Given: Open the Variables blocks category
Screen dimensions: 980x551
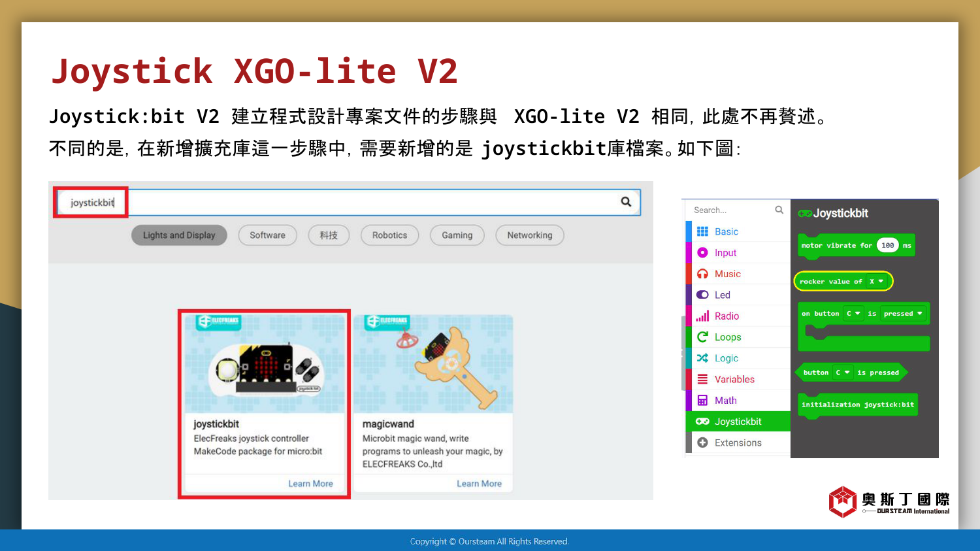Looking at the screenshot, I should [738, 379].
